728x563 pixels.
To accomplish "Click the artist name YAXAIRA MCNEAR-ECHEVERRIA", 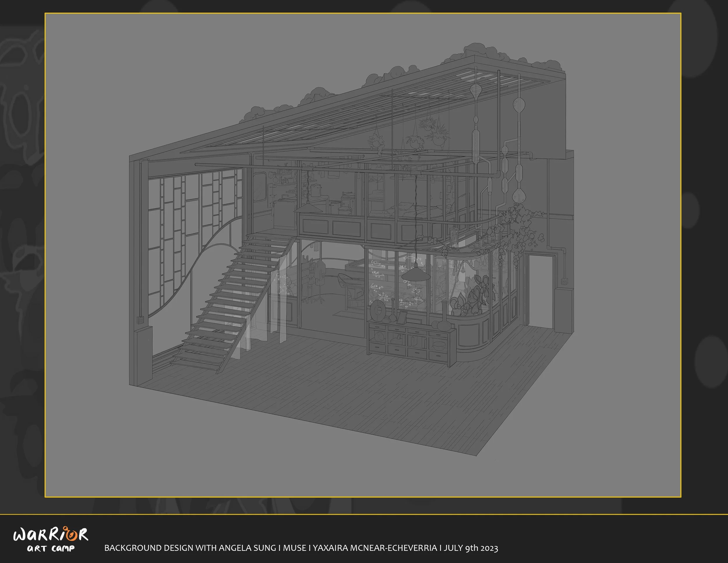I will click(375, 548).
